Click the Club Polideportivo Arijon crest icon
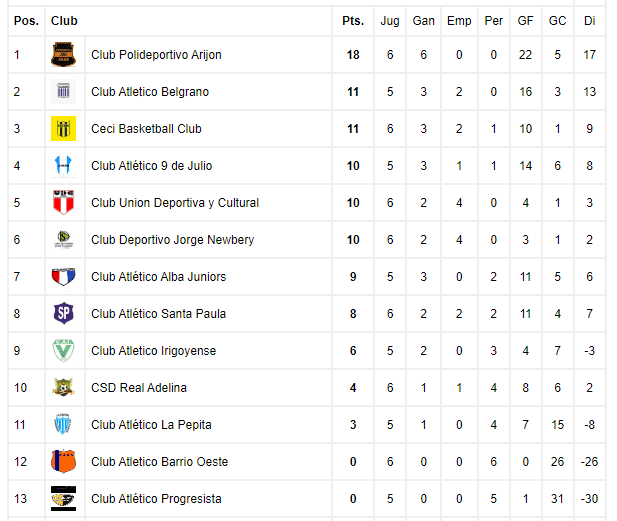Viewport: 617px width, 521px height. tap(63, 54)
